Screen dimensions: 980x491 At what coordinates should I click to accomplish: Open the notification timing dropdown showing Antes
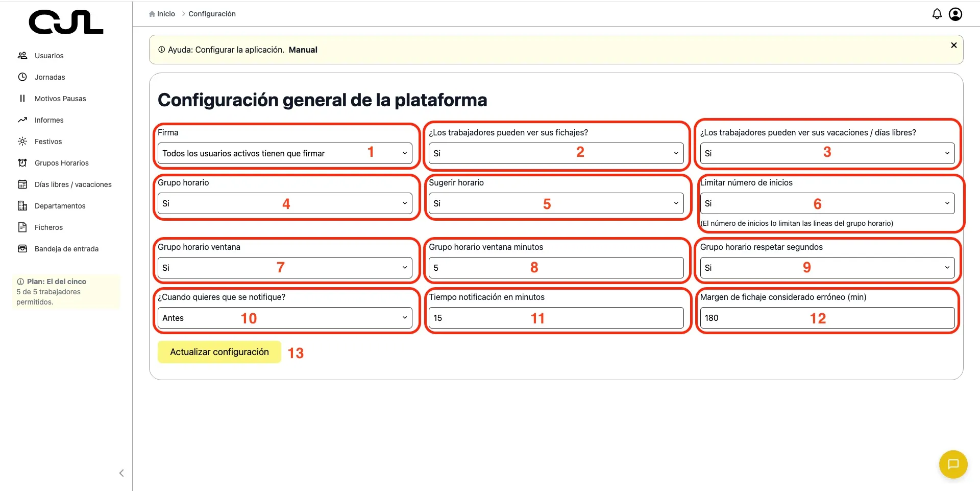[285, 318]
